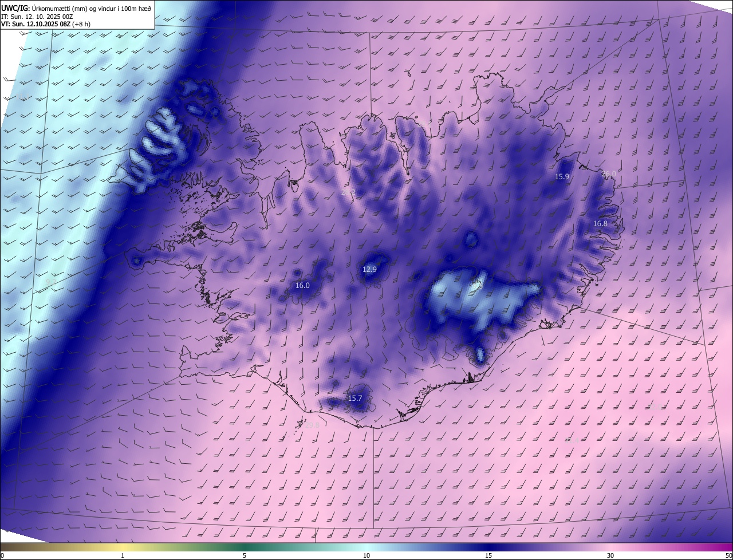Click the colorbar tick label 10
Image resolution: width=733 pixels, height=560 pixels.
366,555
